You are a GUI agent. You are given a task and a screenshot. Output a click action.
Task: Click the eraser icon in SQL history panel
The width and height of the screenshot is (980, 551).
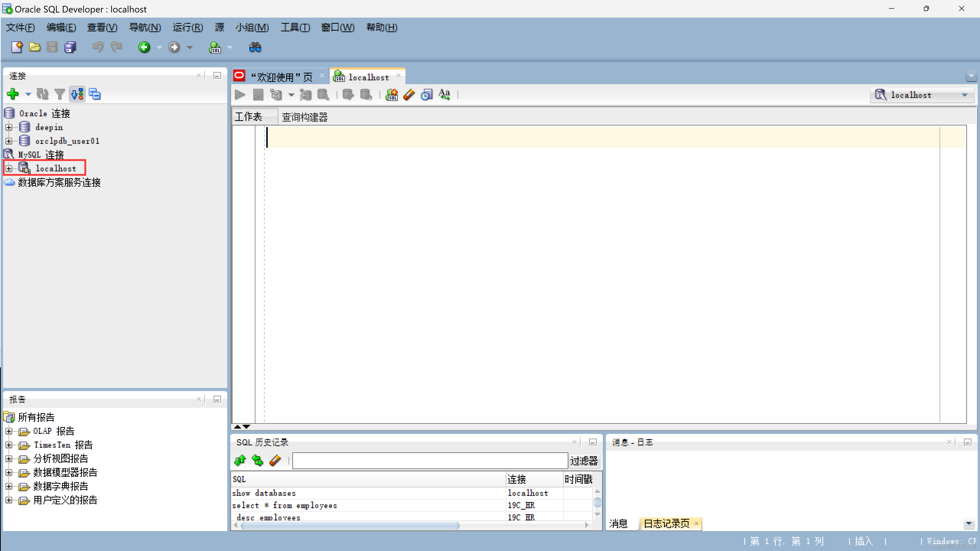(275, 461)
